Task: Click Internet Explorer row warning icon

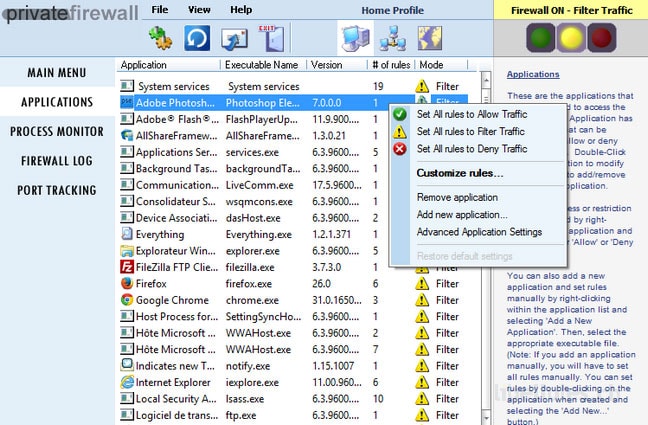Action: click(422, 382)
